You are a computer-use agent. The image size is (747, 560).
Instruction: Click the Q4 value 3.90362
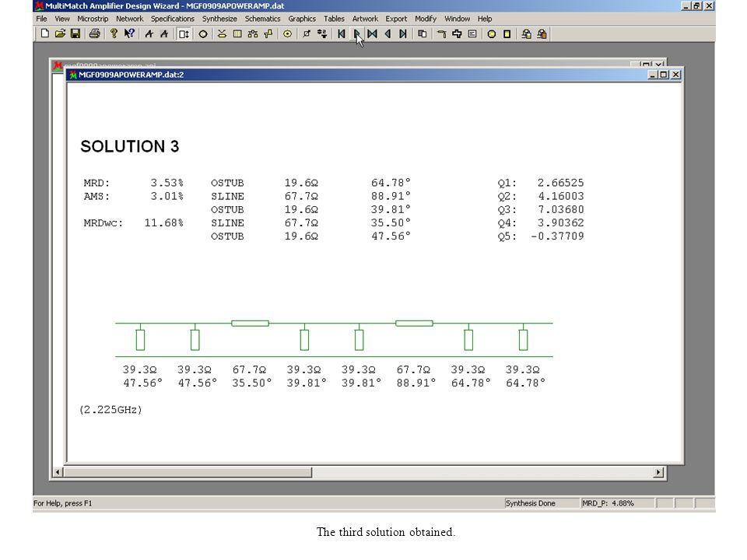[561, 223]
